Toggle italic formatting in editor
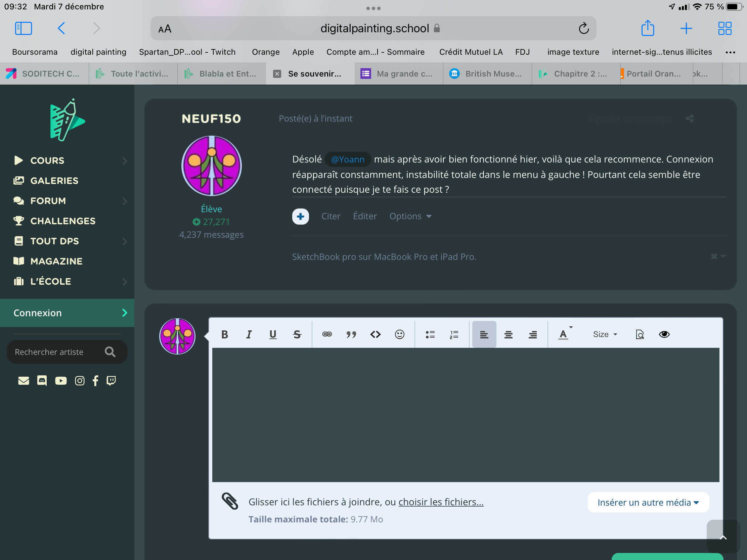The width and height of the screenshot is (747, 560). click(x=249, y=334)
